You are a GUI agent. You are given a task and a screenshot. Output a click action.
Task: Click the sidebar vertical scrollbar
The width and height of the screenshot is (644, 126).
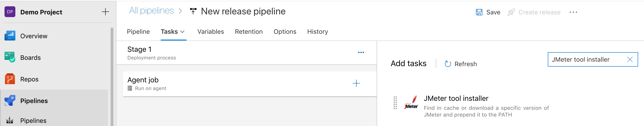tap(112, 75)
